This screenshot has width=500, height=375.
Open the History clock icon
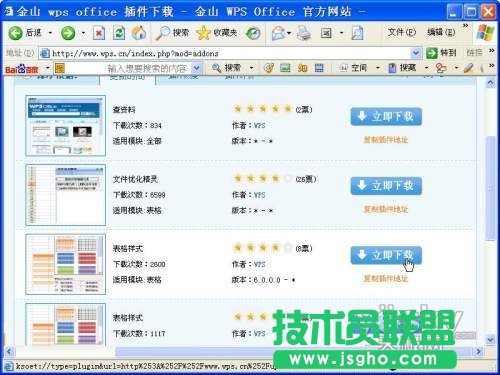[253, 33]
